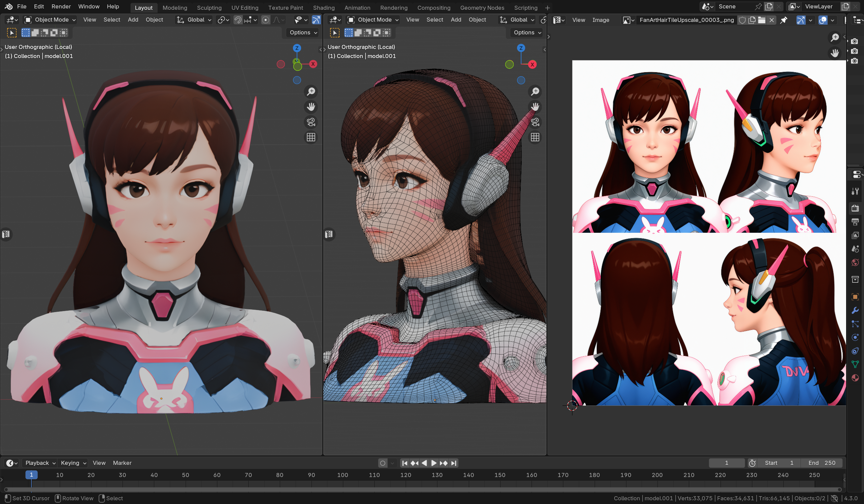Viewport: 864px width, 504px height.
Task: Play animation forward
Action: click(x=434, y=463)
